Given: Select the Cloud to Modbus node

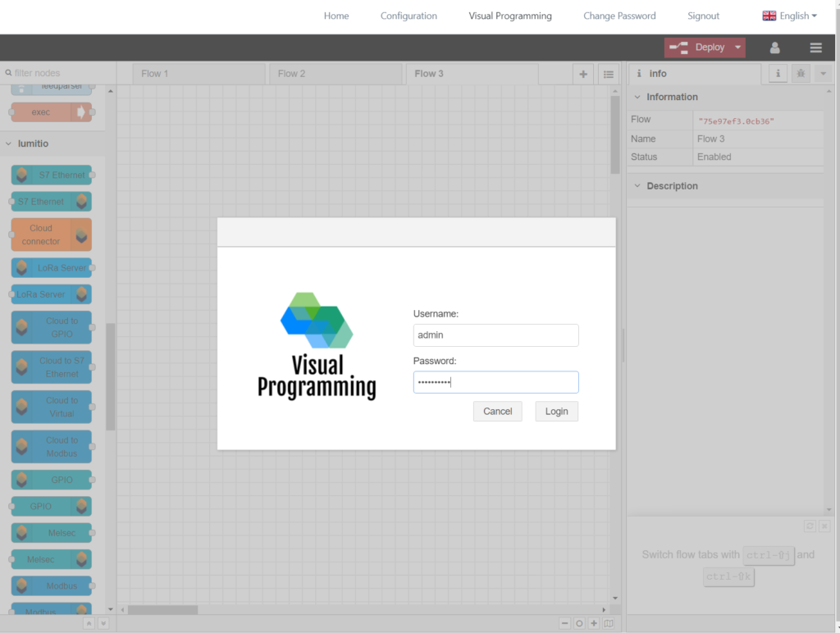Looking at the screenshot, I should tap(52, 447).
